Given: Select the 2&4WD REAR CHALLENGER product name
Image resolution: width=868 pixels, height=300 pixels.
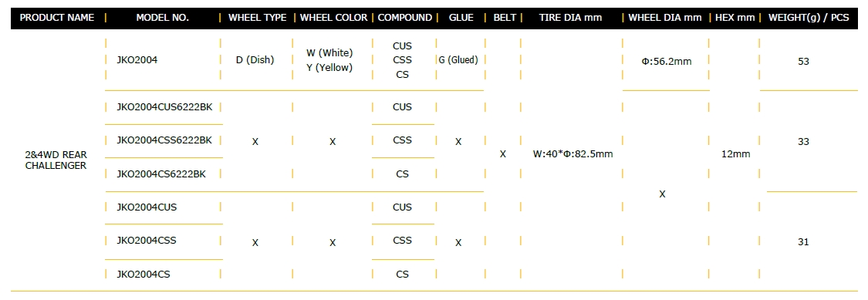Looking at the screenshot, I should 56,160.
